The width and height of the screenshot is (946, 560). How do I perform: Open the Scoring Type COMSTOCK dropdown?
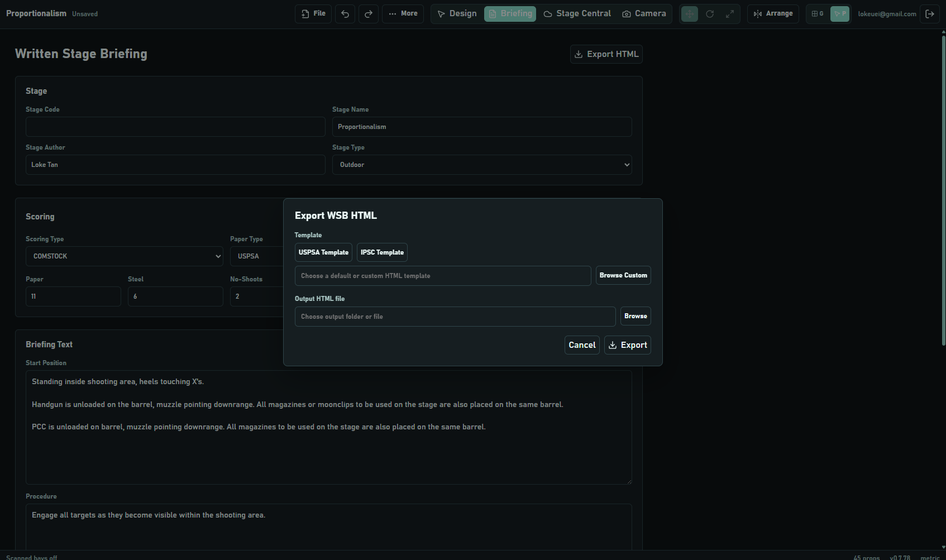tap(125, 256)
